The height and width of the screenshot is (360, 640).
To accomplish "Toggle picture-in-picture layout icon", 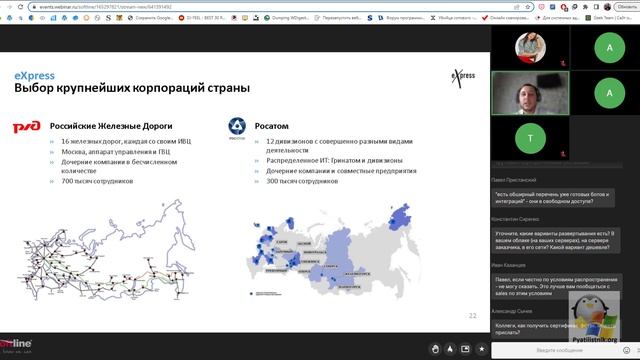I will [x=465, y=349].
